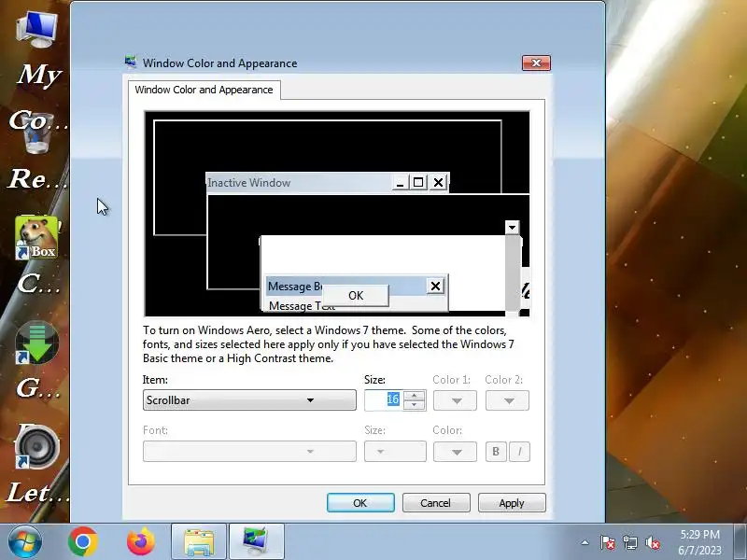
Task: Click the preview minimize button of Inactive Window
Action: [400, 182]
